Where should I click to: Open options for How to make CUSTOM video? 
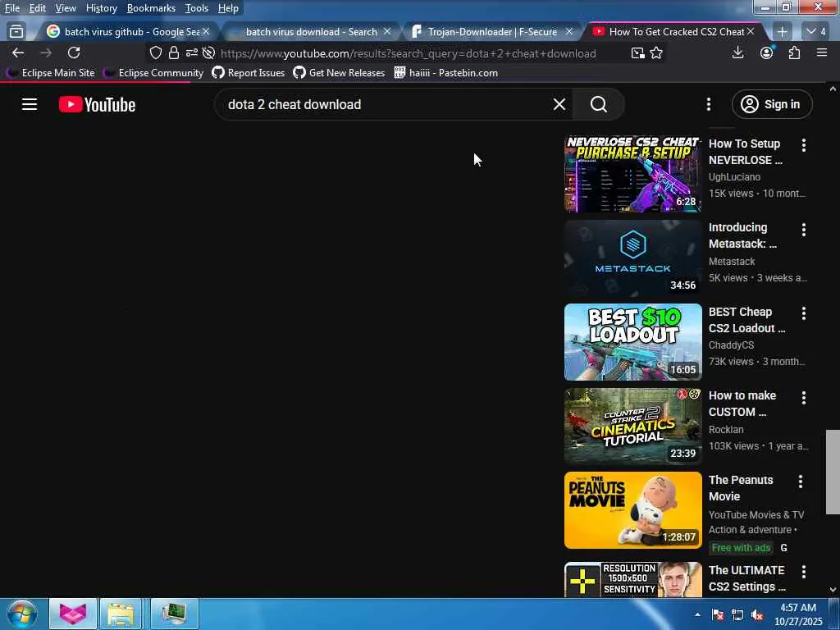803,398
